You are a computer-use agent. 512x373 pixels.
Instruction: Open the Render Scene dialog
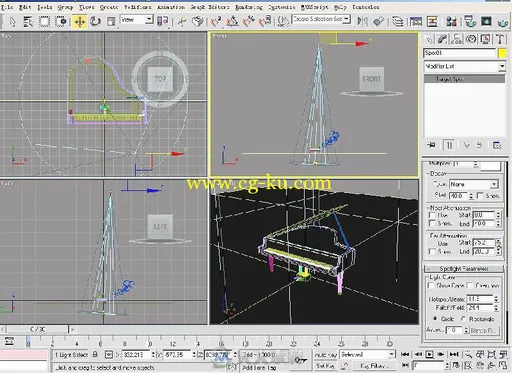(x=470, y=22)
